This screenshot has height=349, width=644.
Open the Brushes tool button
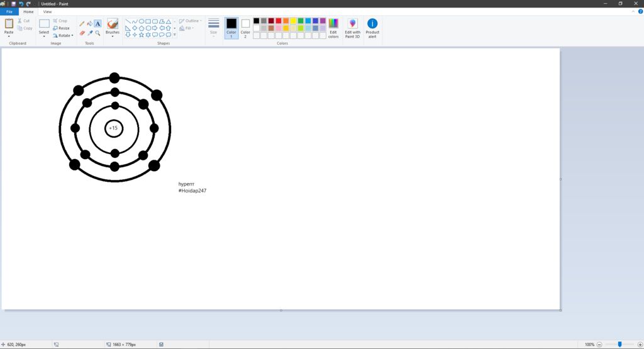(x=112, y=25)
